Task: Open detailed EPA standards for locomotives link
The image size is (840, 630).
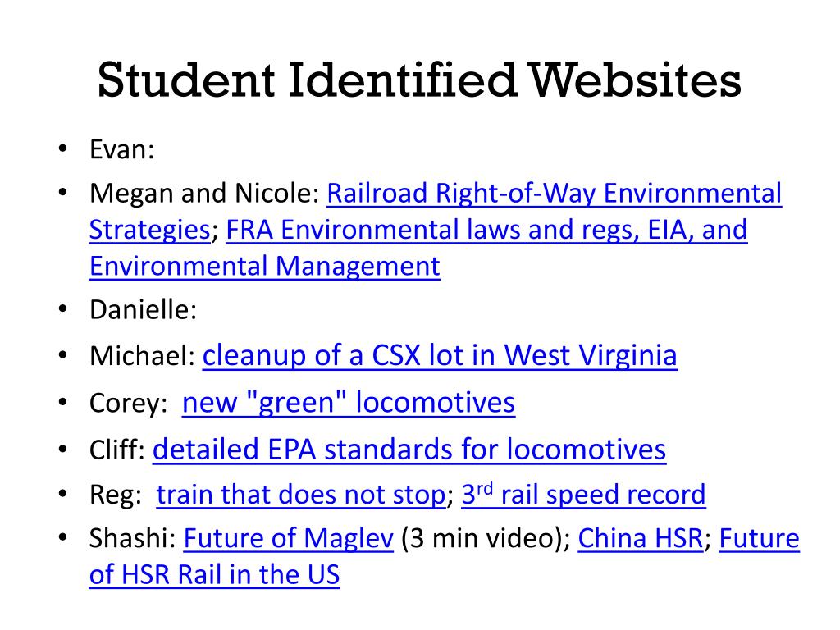Action: pos(409,449)
